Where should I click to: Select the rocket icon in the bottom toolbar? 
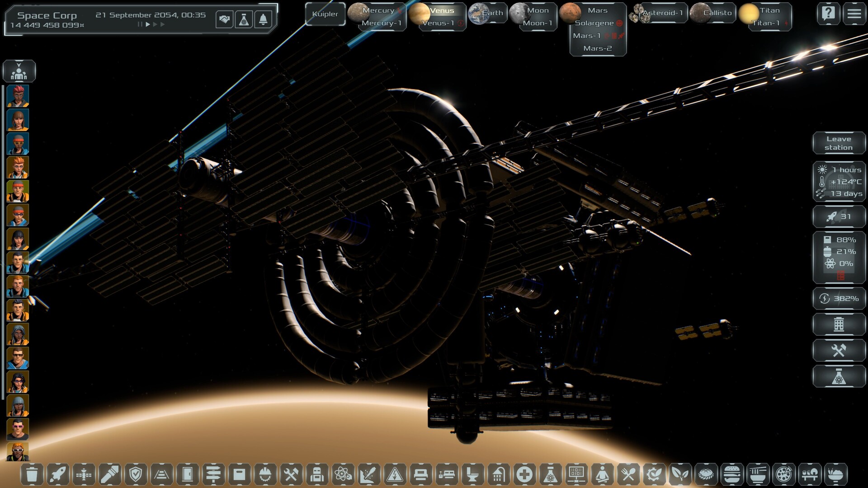pos(57,474)
